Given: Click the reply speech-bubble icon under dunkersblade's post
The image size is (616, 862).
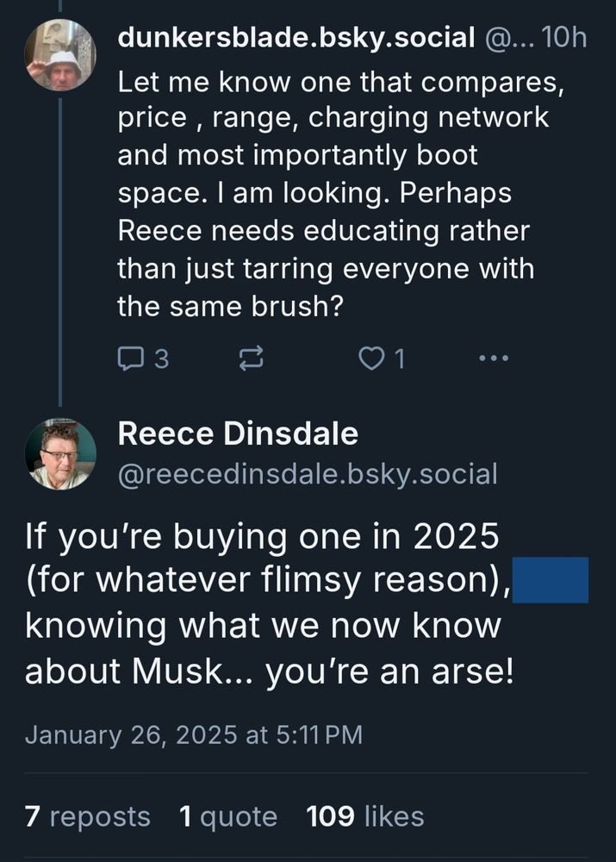Looking at the screenshot, I should pos(130,358).
